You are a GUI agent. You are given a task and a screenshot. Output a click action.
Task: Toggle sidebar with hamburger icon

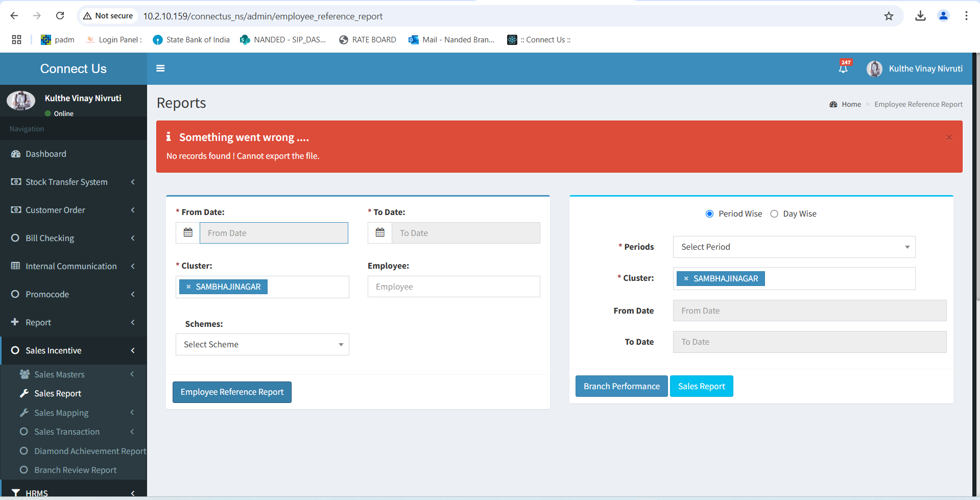click(160, 68)
